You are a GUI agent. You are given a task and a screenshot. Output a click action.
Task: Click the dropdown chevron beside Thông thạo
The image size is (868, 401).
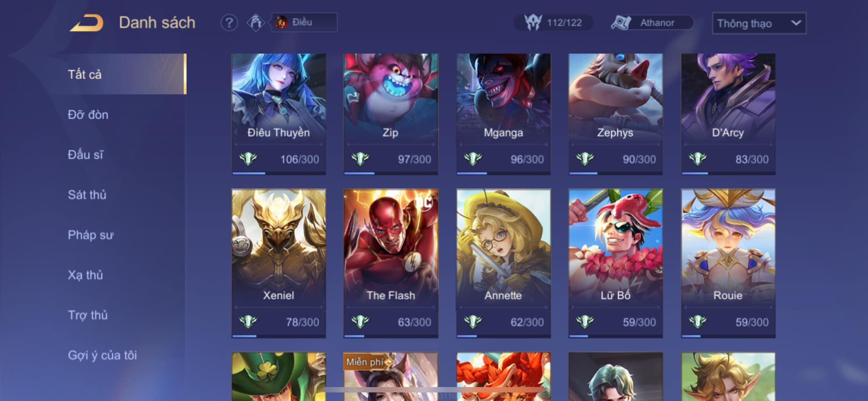pyautogui.click(x=796, y=23)
